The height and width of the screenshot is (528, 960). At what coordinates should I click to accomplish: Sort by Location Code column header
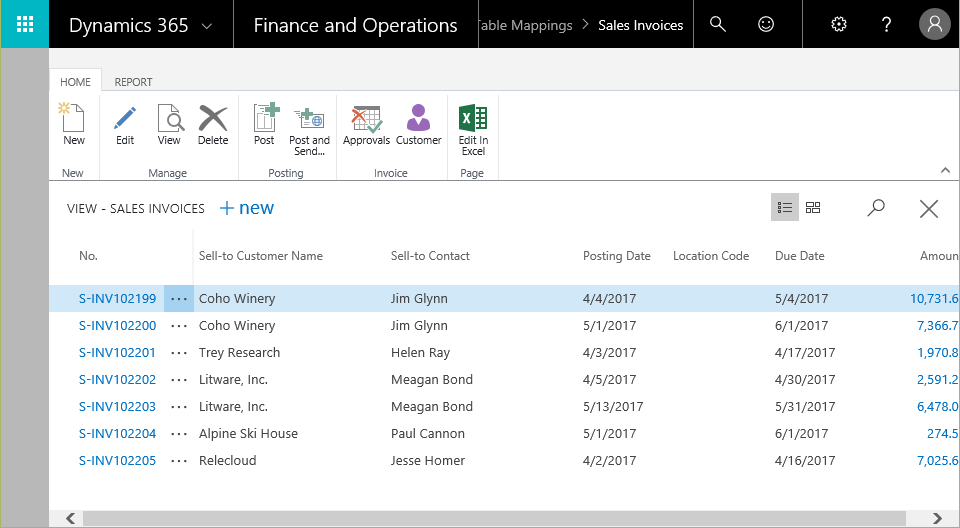tap(711, 256)
